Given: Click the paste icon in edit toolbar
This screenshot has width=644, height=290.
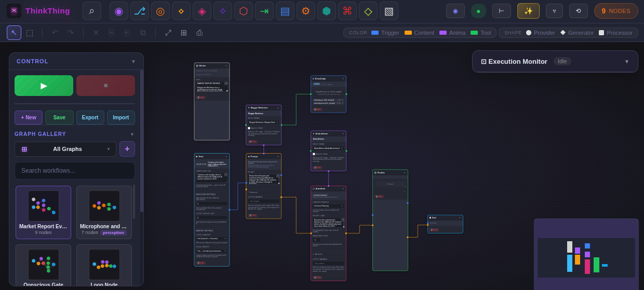Looking at the screenshot, I should click(x=127, y=33).
